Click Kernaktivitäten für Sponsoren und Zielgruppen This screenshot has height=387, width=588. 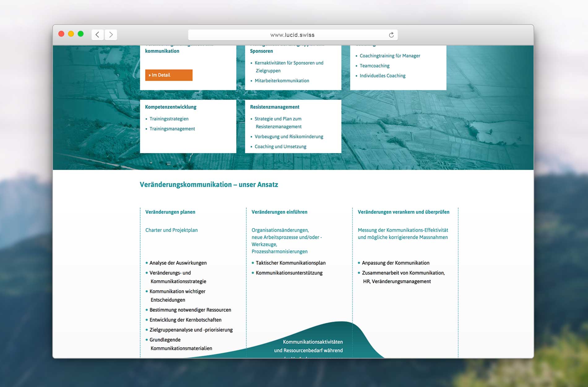click(x=289, y=63)
